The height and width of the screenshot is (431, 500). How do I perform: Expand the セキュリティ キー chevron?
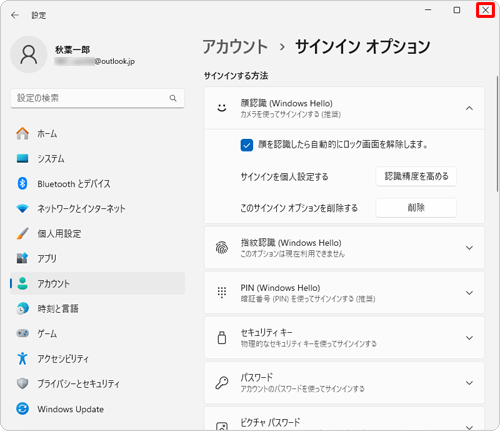[469, 338]
